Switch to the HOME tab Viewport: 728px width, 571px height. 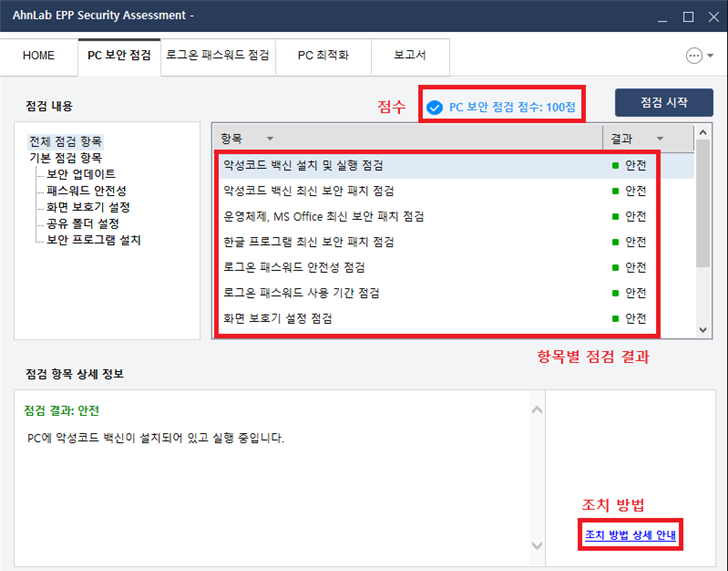[39, 56]
